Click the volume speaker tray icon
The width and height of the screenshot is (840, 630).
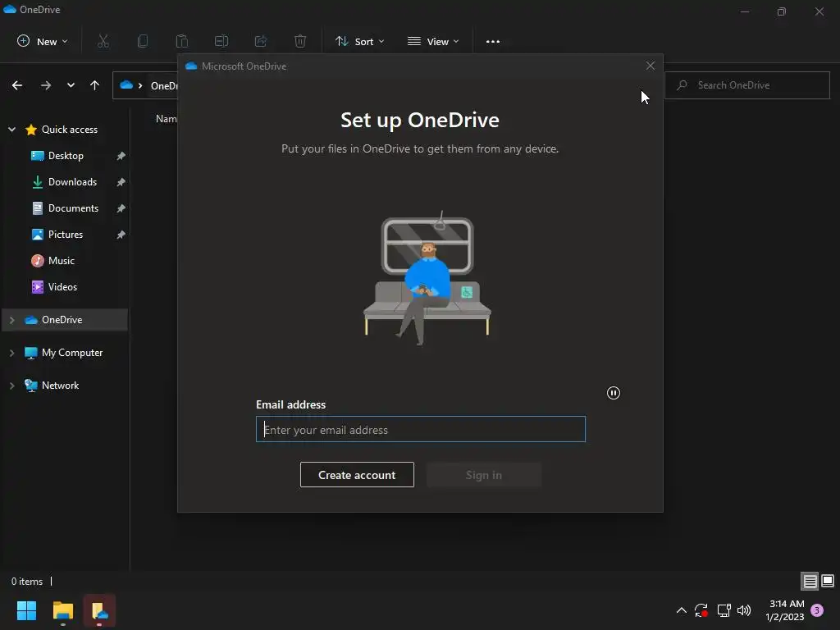(x=744, y=610)
